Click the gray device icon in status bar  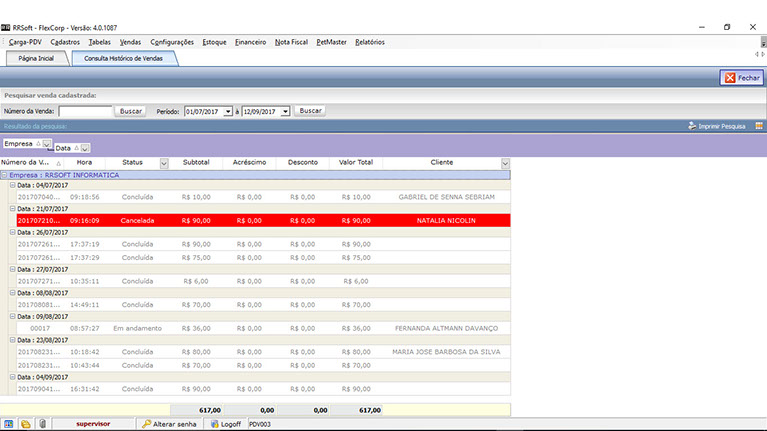click(x=42, y=424)
